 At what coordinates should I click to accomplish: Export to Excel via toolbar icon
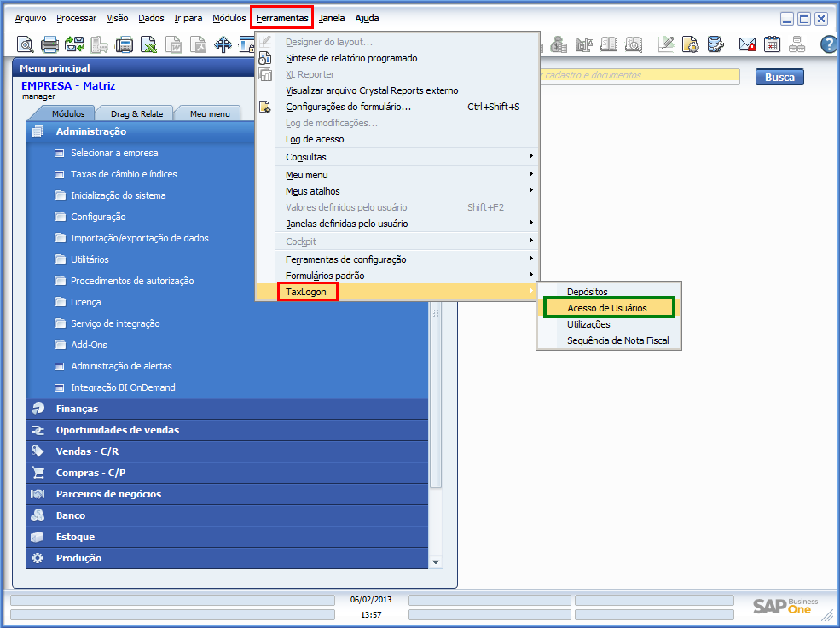pos(149,44)
